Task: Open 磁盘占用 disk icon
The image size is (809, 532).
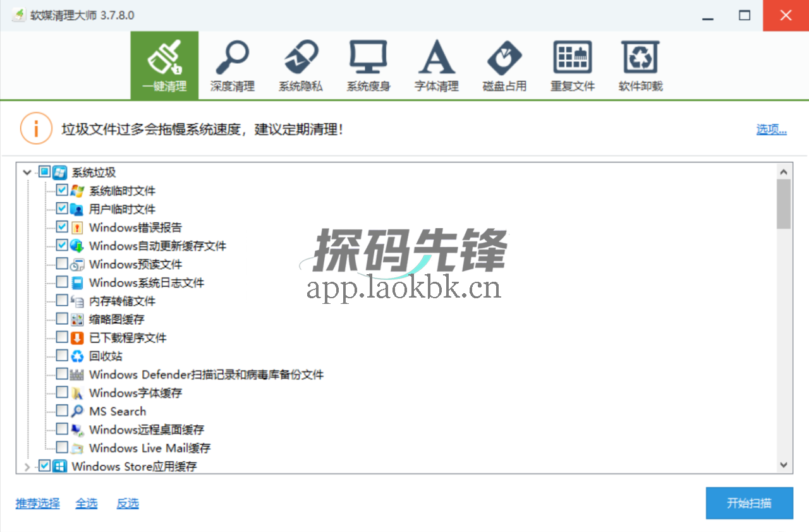Action: pyautogui.click(x=504, y=57)
